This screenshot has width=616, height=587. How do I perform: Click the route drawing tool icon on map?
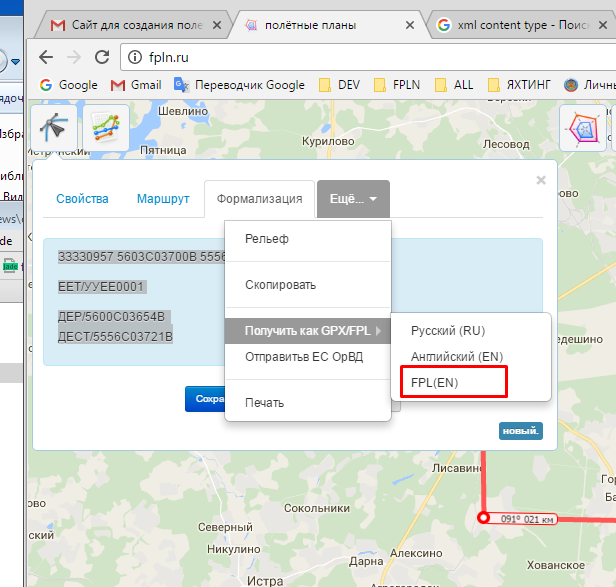[x=55, y=128]
